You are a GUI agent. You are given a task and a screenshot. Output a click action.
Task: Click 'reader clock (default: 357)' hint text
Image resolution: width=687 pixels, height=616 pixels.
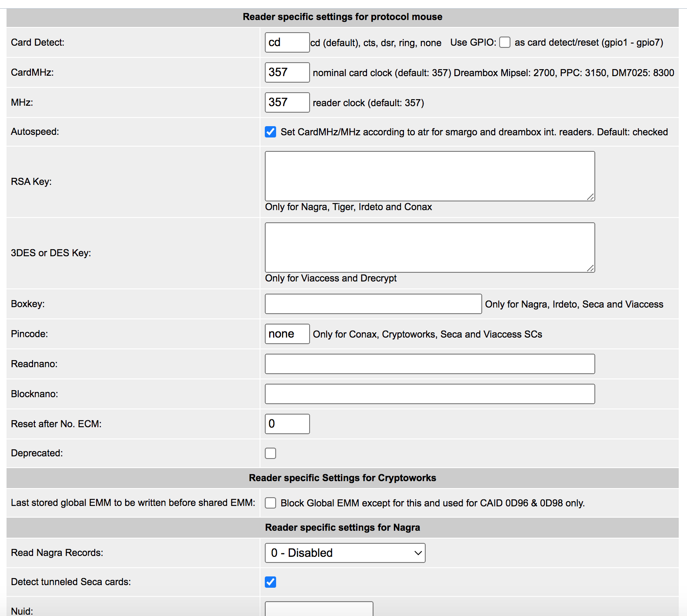point(368,103)
